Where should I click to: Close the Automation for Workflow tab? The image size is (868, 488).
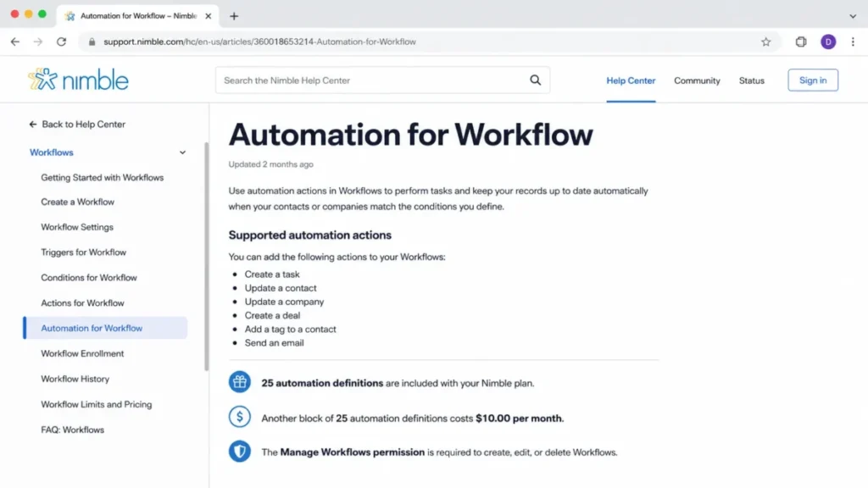[209, 16]
